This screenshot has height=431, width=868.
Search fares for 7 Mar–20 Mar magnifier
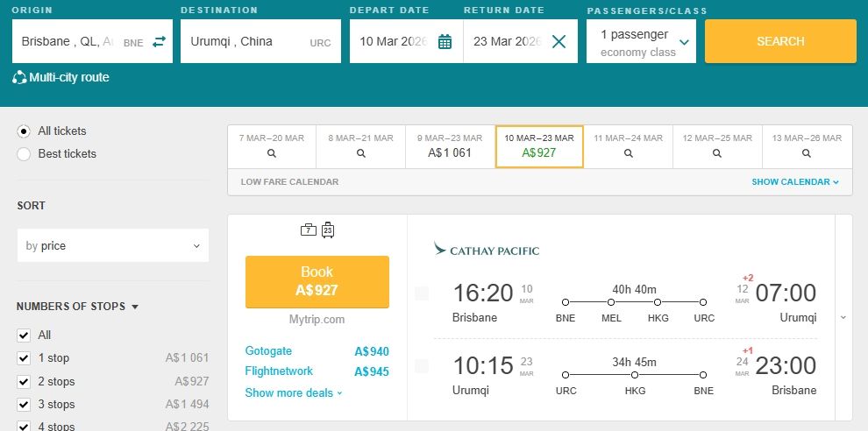(x=272, y=152)
